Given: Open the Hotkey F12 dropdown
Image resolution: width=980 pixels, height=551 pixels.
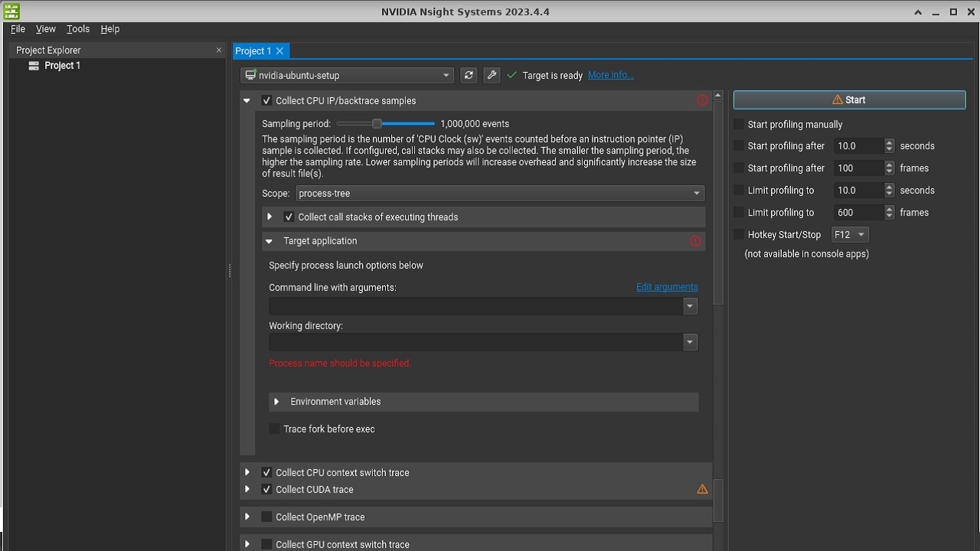Looking at the screenshot, I should pyautogui.click(x=850, y=235).
